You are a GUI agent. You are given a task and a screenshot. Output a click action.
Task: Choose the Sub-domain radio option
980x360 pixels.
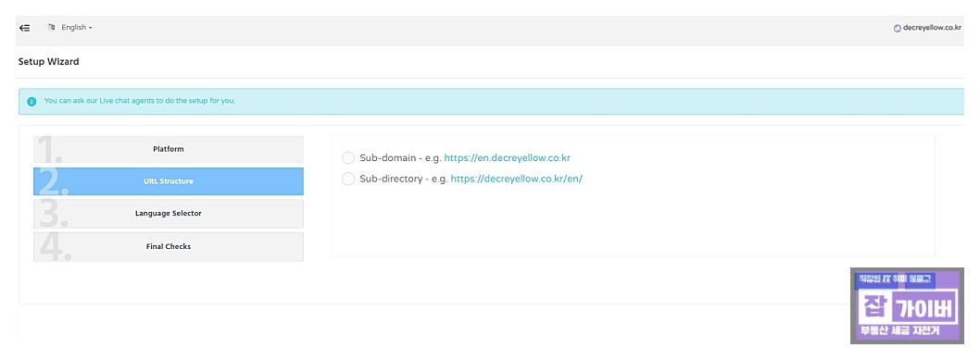(348, 158)
